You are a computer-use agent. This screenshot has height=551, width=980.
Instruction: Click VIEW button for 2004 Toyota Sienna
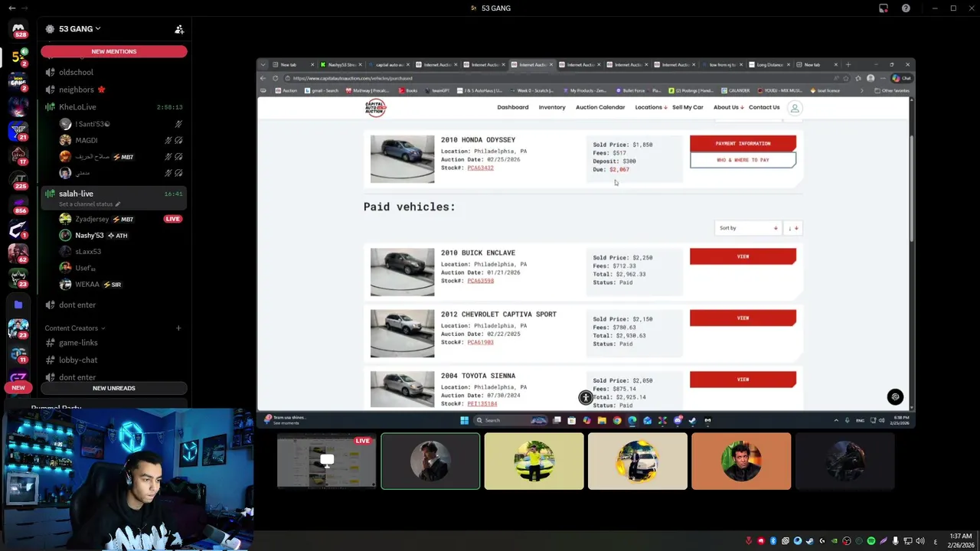pos(743,380)
